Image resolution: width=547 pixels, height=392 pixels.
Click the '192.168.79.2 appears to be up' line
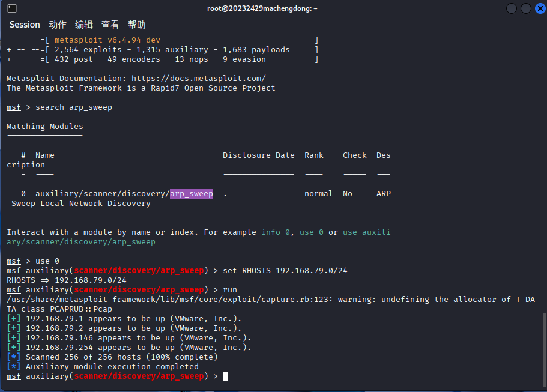point(124,328)
